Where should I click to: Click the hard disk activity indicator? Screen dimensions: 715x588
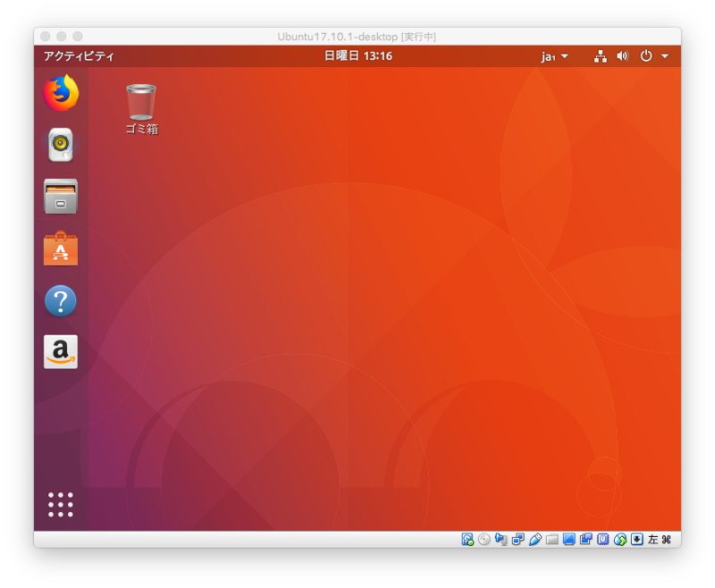pos(467,540)
